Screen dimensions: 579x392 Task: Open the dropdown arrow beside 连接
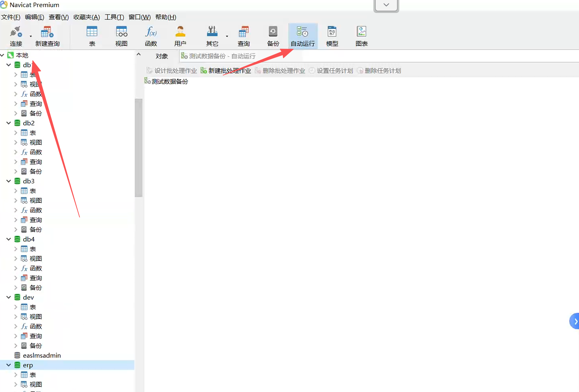pyautogui.click(x=31, y=36)
